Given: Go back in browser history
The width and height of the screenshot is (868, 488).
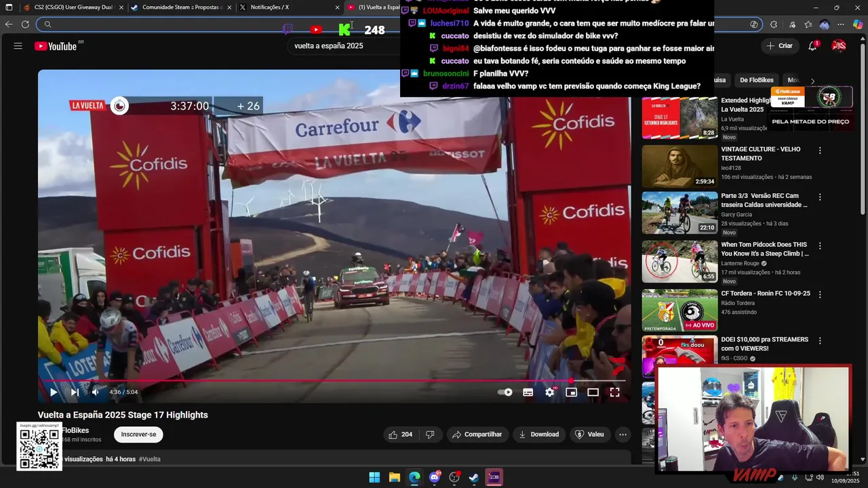Looking at the screenshot, I should (8, 24).
